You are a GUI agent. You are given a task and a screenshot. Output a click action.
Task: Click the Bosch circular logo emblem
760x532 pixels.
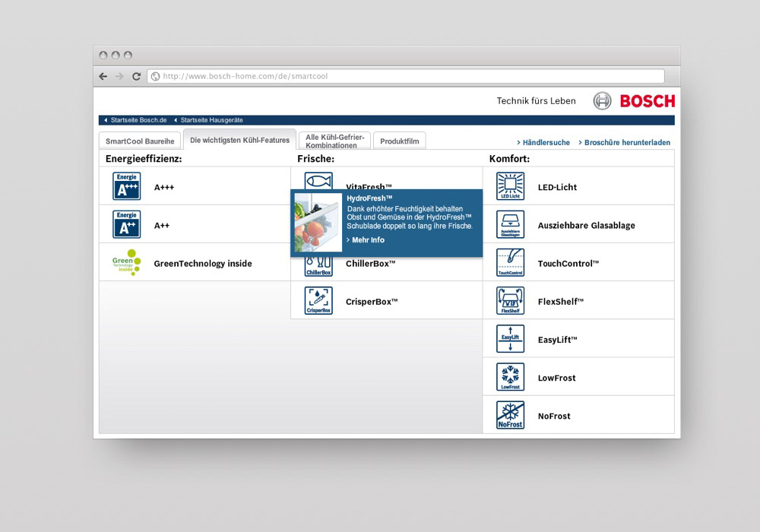click(x=602, y=101)
